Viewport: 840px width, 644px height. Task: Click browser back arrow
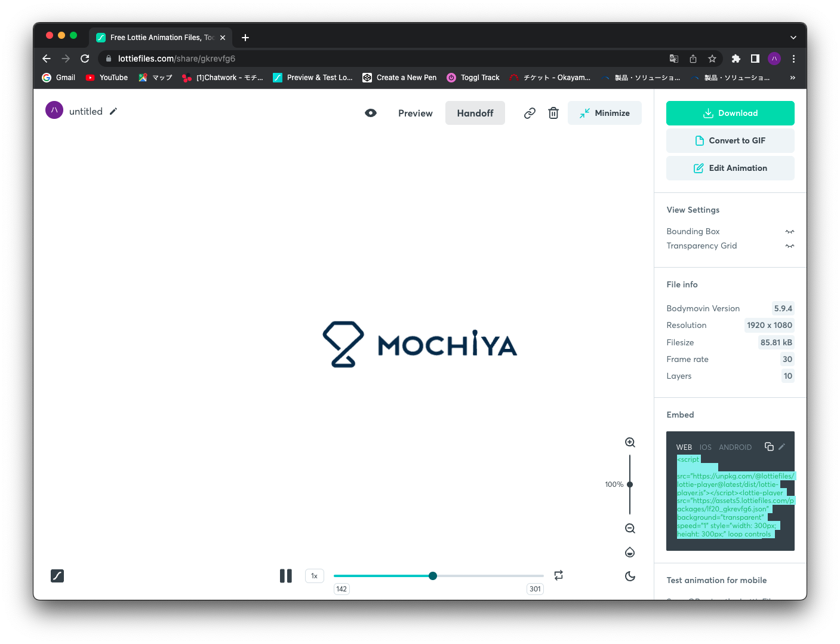click(47, 59)
